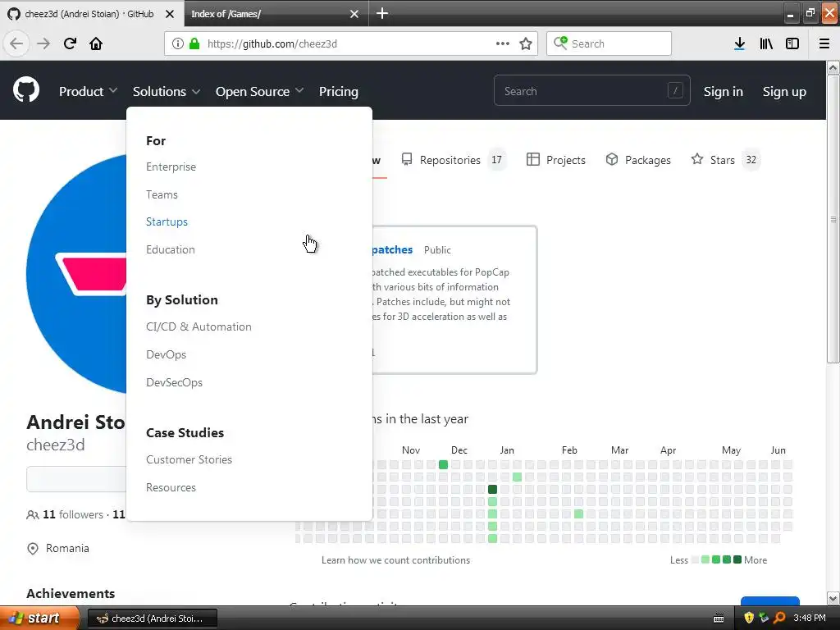Click the browser forward arrow
840x630 pixels.
(43, 43)
